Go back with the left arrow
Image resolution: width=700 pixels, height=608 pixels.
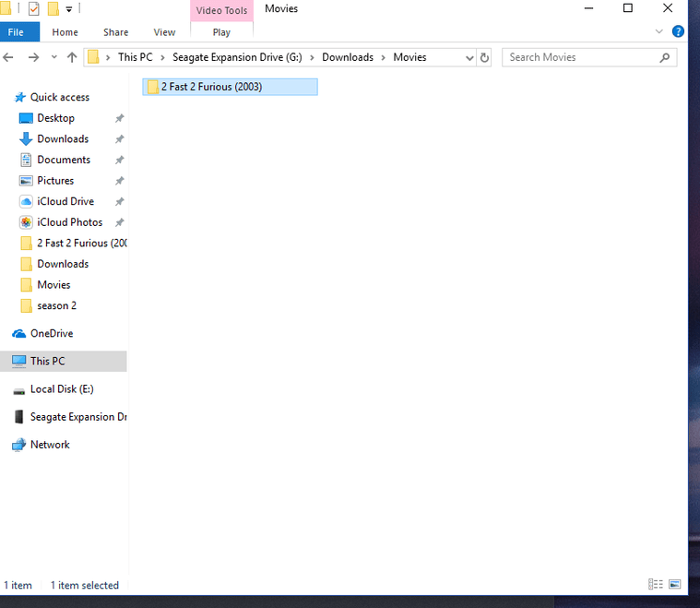point(8,57)
